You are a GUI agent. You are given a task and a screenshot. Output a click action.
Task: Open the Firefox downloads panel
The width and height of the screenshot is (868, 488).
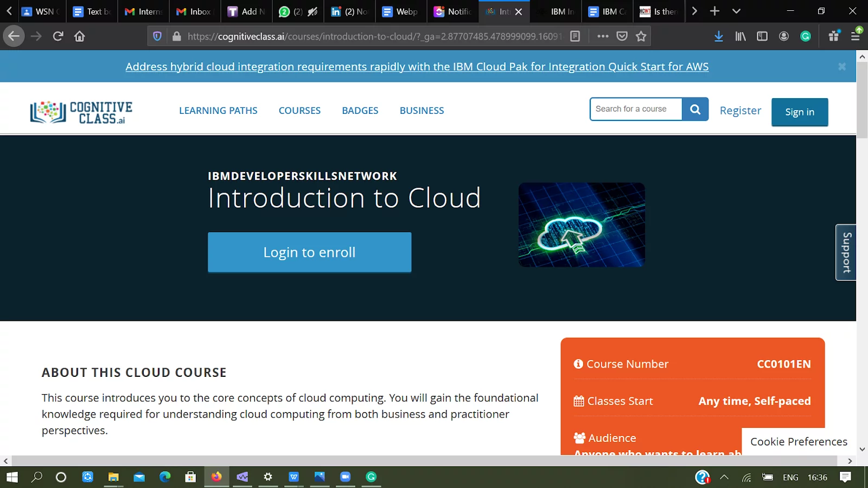(x=719, y=36)
